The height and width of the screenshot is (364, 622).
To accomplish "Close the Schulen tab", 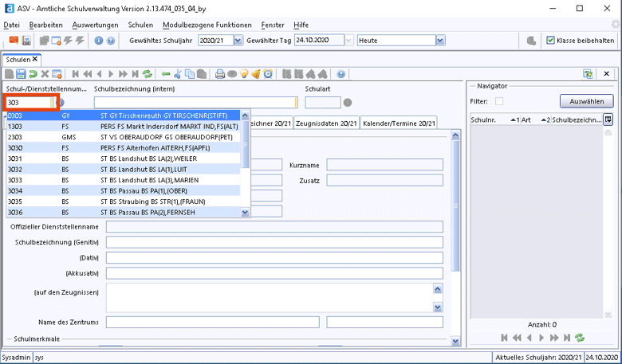I will [x=35, y=59].
